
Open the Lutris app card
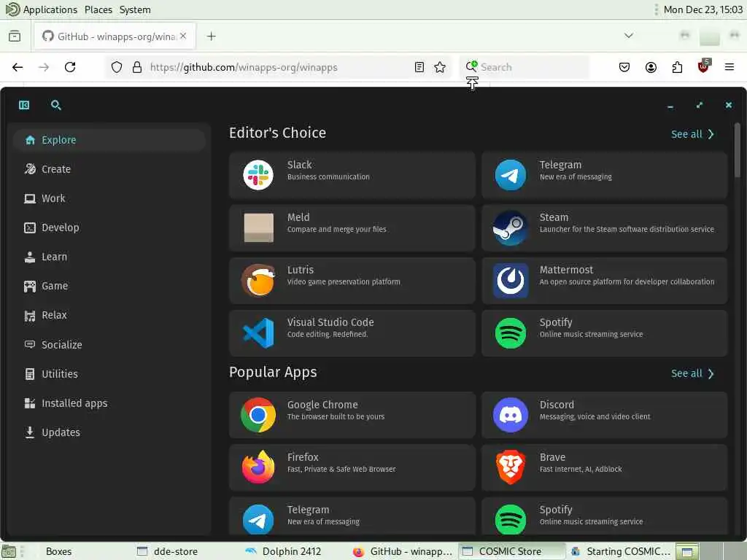click(x=352, y=281)
